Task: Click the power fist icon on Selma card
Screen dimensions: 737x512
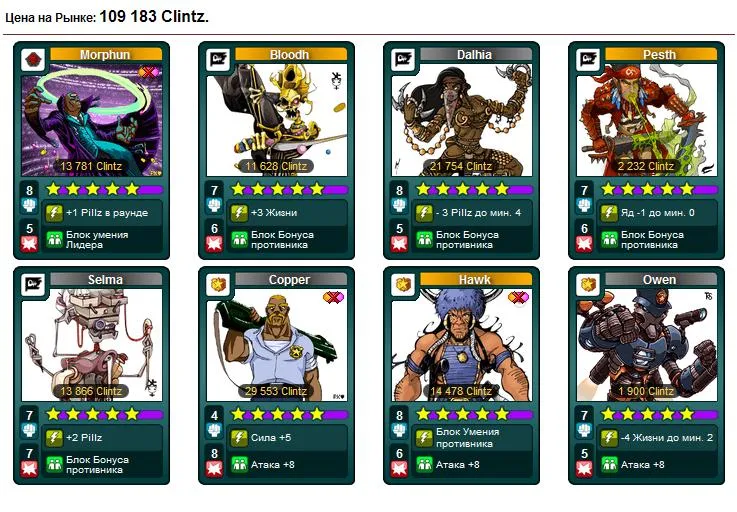Action: point(29,430)
